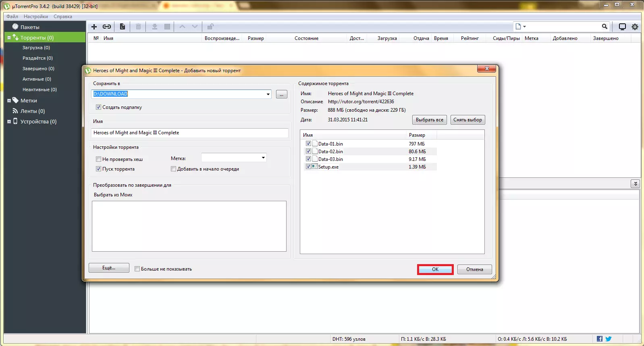Click the Ещё... button
The width and height of the screenshot is (644, 346).
pos(109,268)
